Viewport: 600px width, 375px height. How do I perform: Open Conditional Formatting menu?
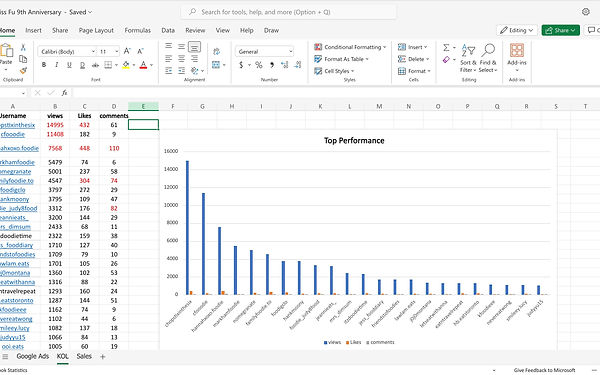(350, 47)
